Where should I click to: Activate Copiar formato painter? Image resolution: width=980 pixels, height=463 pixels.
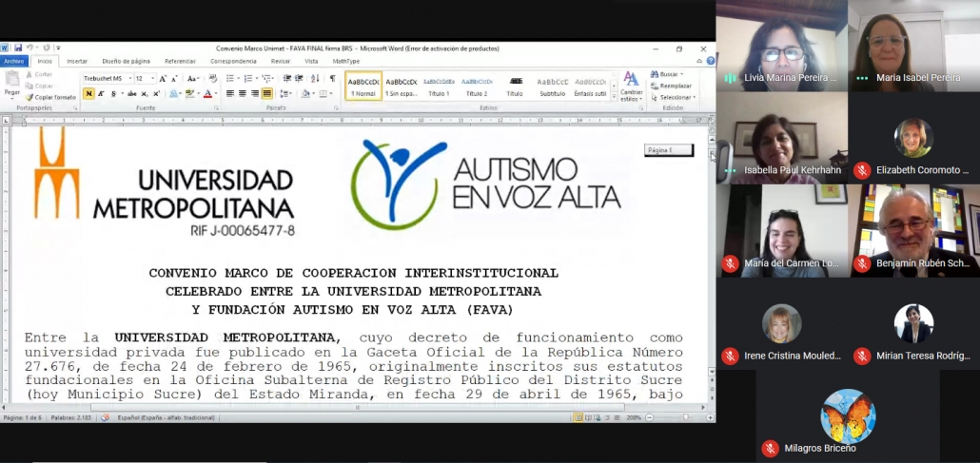tap(50, 98)
